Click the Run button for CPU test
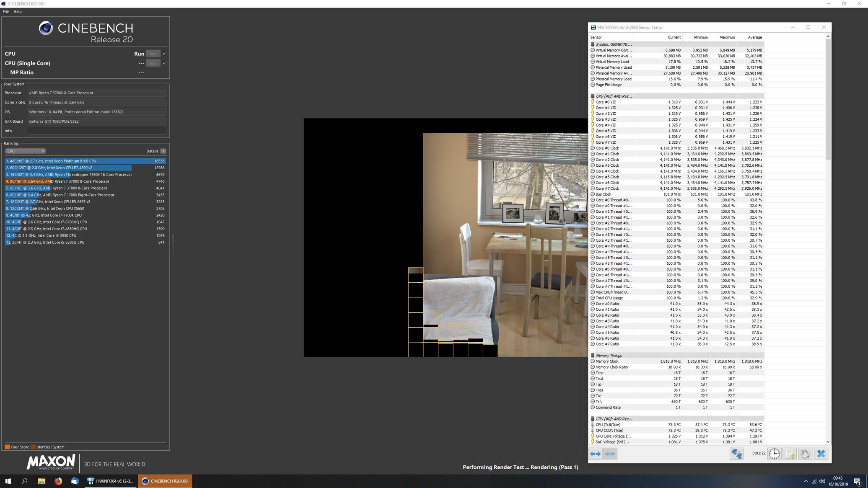868x488 pixels. click(153, 54)
